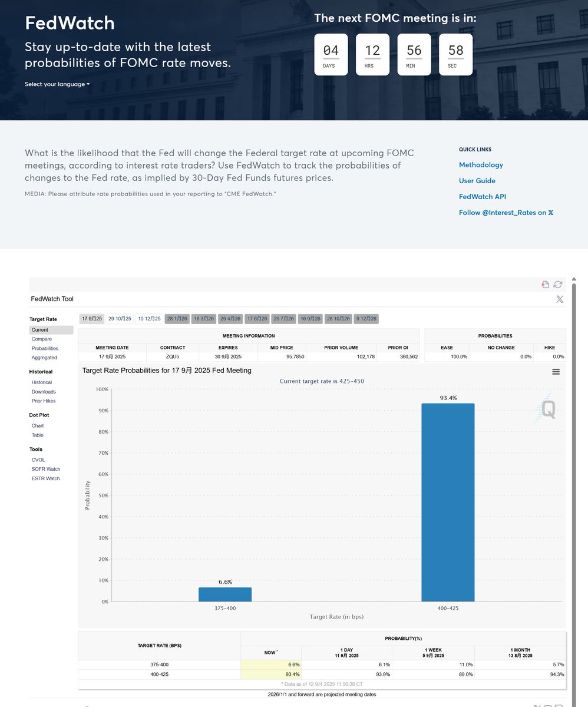Click the HRS countdown box showing 12

tap(372, 54)
